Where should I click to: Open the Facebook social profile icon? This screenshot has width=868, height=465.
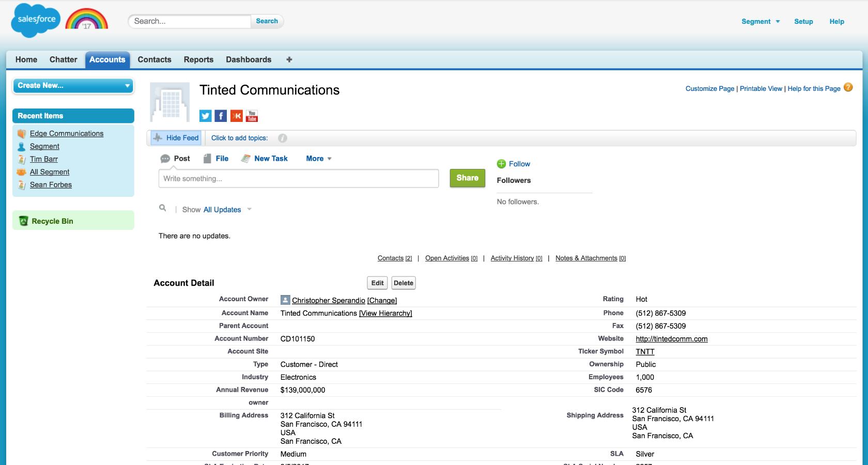(x=221, y=116)
